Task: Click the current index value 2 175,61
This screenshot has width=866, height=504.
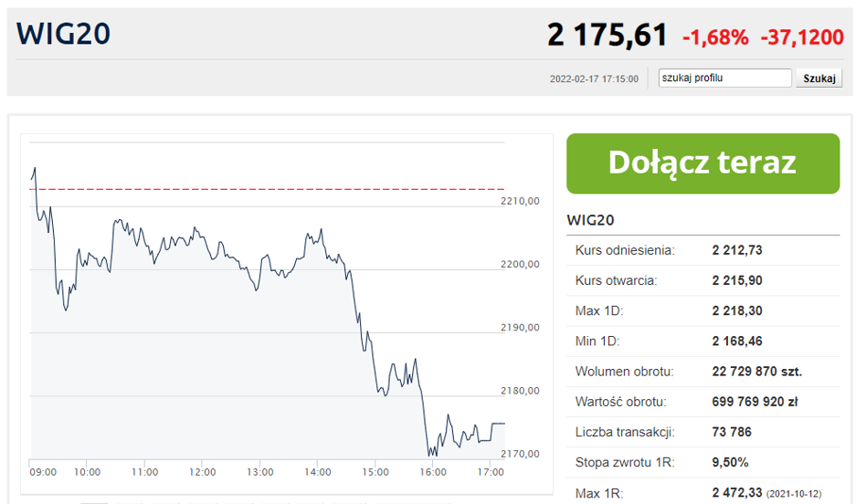Action: [607, 35]
